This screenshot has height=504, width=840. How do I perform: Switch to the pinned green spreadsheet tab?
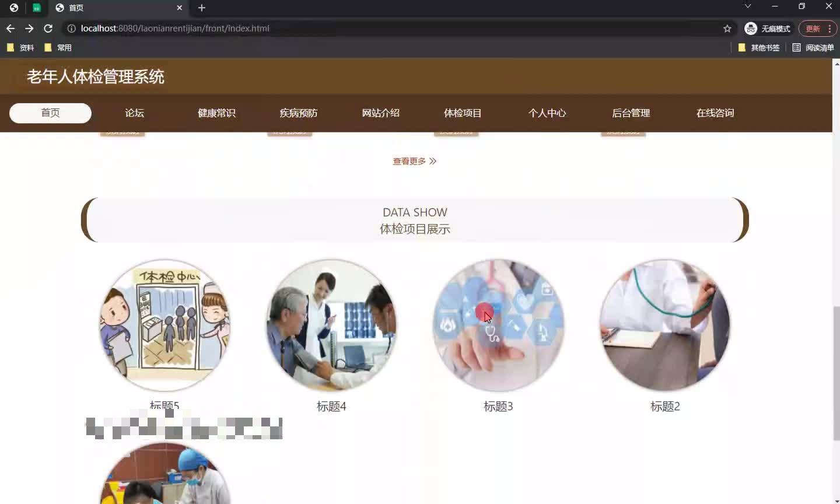tap(37, 8)
